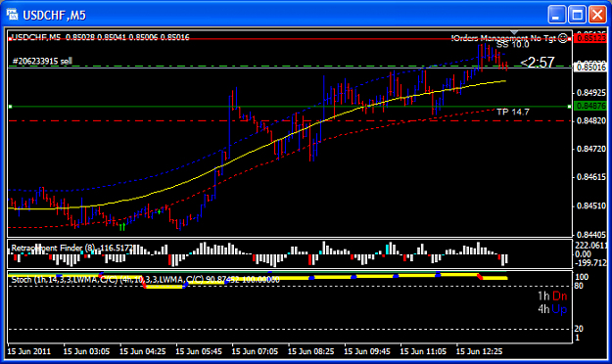This screenshot has height=364, width=612.
Task: Select the green take profit line's right handle
Action: click(x=570, y=106)
